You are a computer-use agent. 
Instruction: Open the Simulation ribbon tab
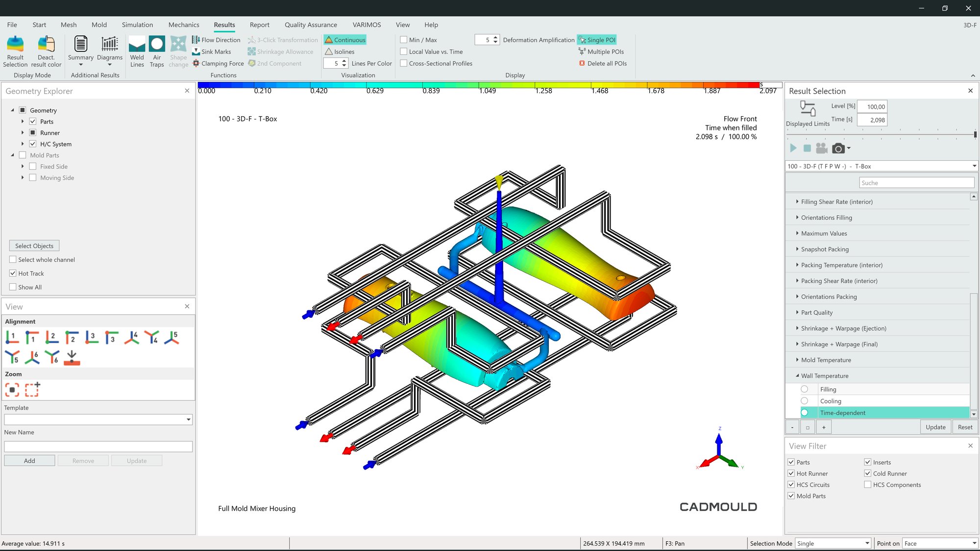(x=137, y=25)
